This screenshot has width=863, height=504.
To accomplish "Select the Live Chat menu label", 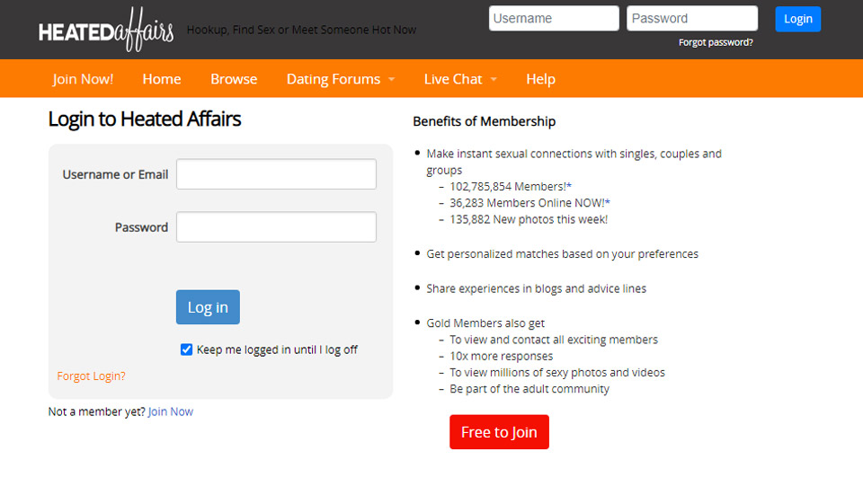I will [453, 79].
